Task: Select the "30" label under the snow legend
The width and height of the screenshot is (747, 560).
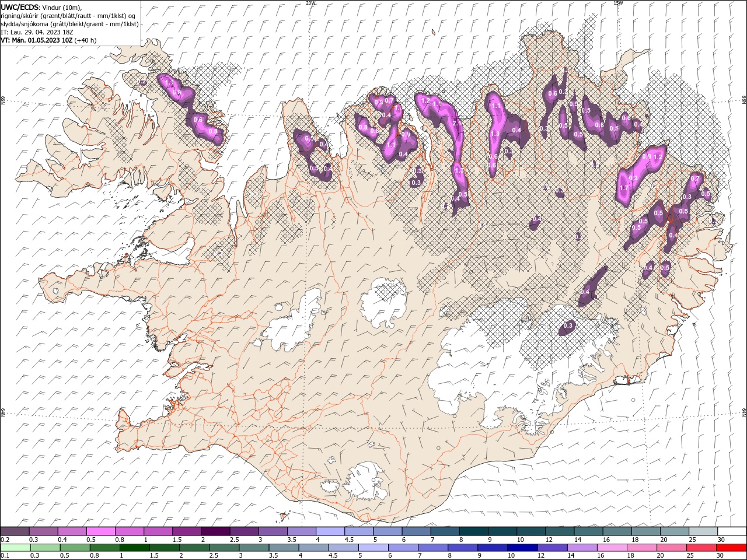Action: point(721,540)
